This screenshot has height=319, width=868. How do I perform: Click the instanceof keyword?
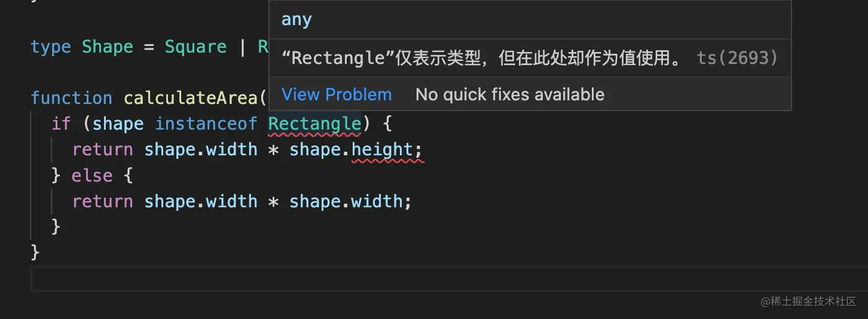coord(206,124)
